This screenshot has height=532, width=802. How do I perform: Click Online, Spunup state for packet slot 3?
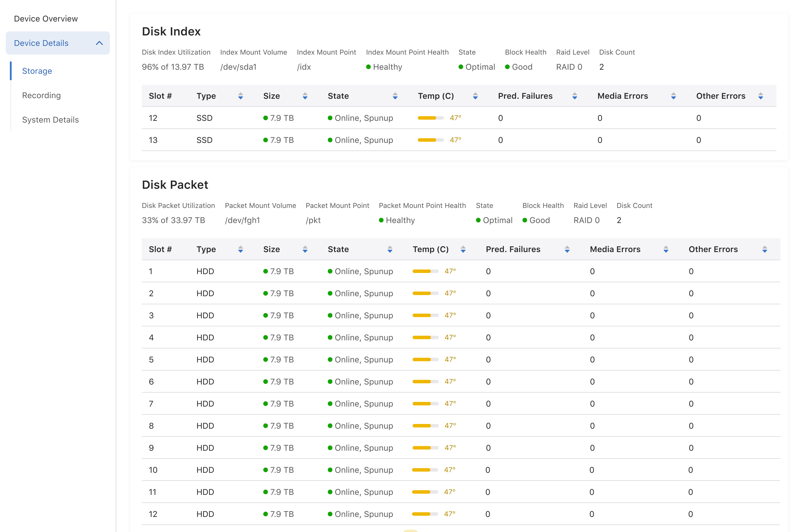pyautogui.click(x=360, y=316)
